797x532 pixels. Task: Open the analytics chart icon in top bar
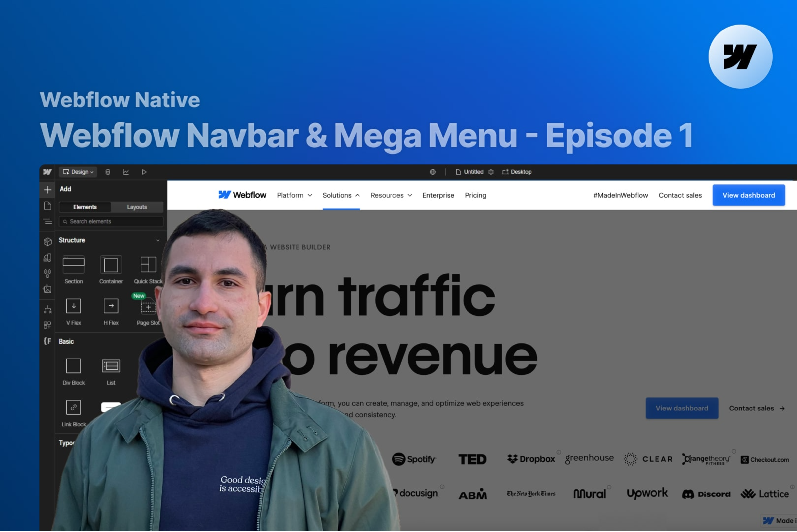click(126, 172)
